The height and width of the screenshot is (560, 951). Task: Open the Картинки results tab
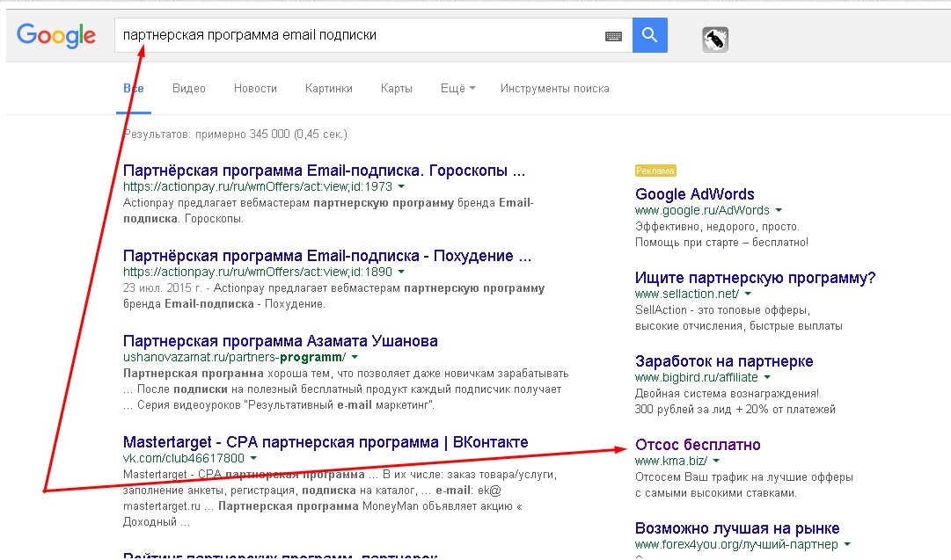click(x=329, y=89)
